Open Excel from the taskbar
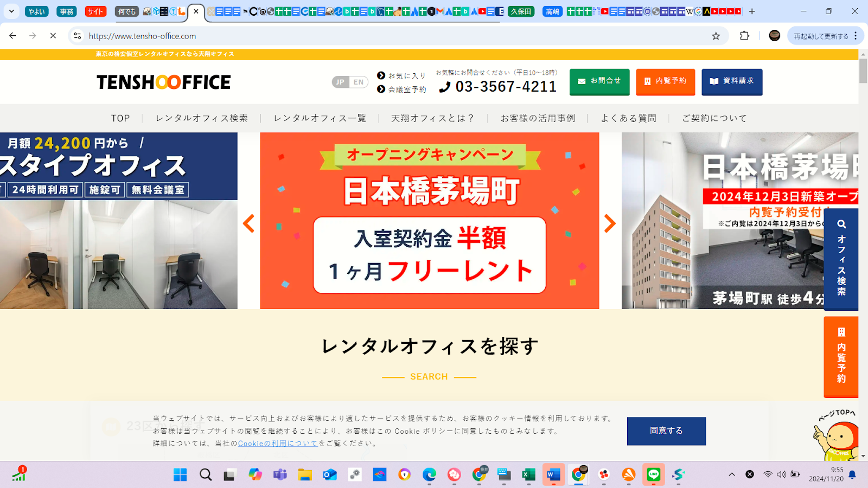 click(x=529, y=475)
